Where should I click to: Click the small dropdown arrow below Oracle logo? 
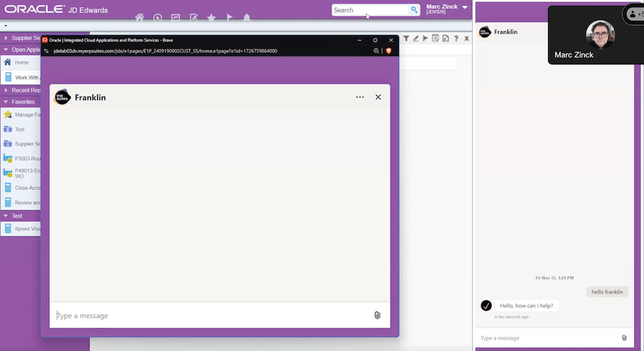5,26
